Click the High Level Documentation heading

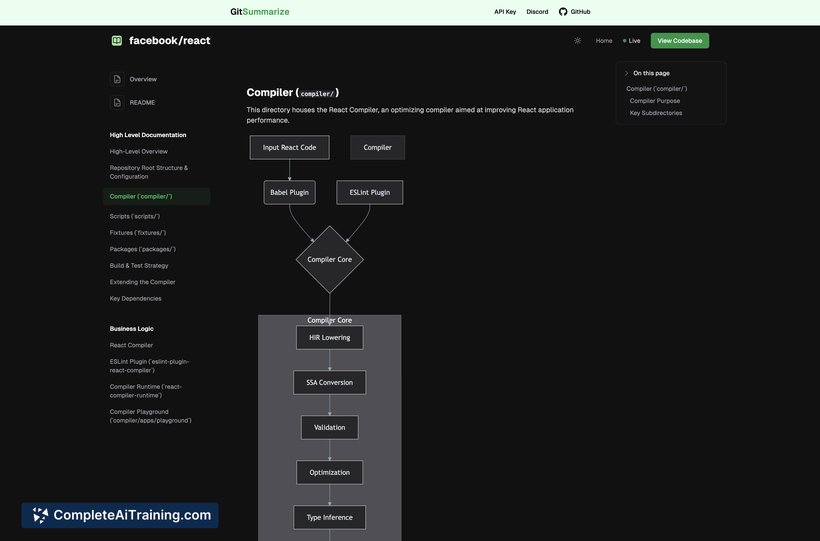(x=148, y=135)
